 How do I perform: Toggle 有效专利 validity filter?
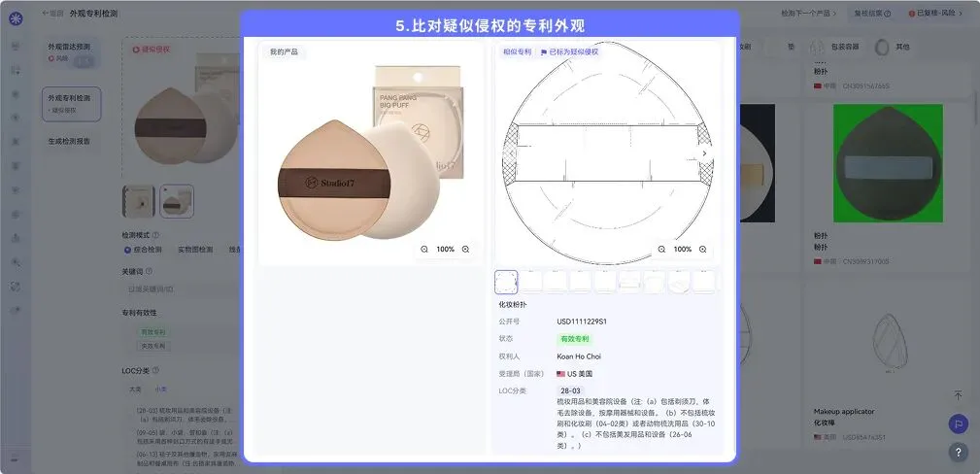[153, 332]
